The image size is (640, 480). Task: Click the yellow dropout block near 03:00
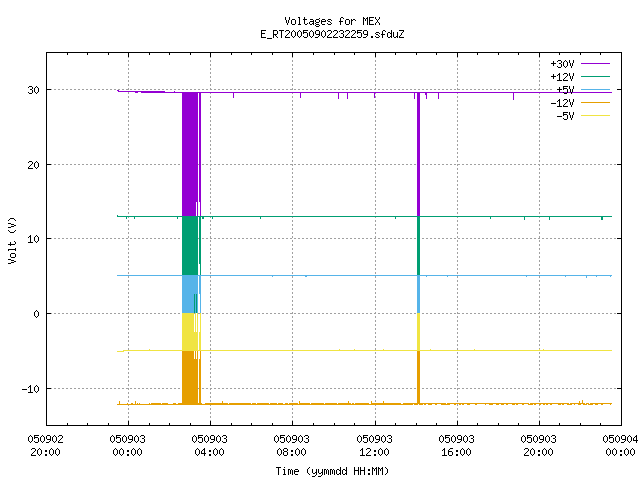tap(190, 332)
